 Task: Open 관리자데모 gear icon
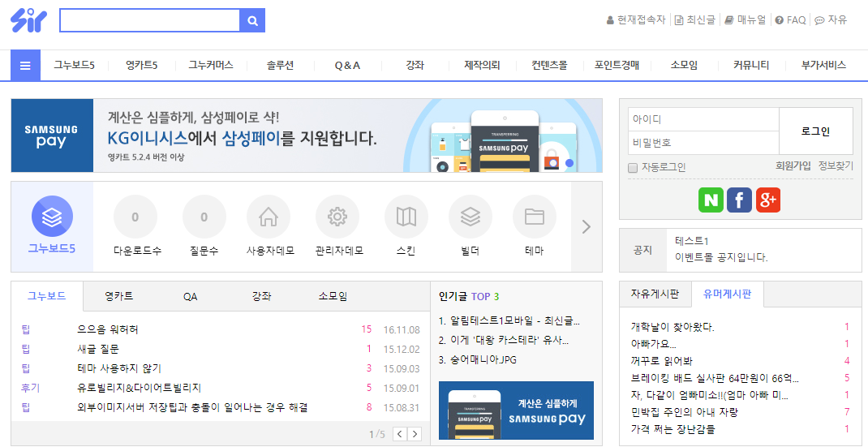point(337,217)
